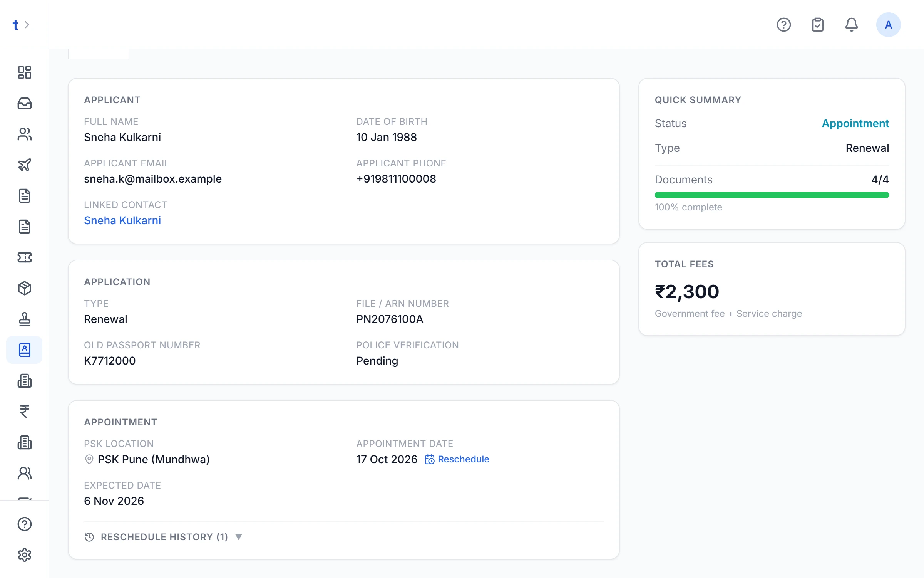Open the user avatar A menu
The width and height of the screenshot is (924, 578).
coord(888,25)
